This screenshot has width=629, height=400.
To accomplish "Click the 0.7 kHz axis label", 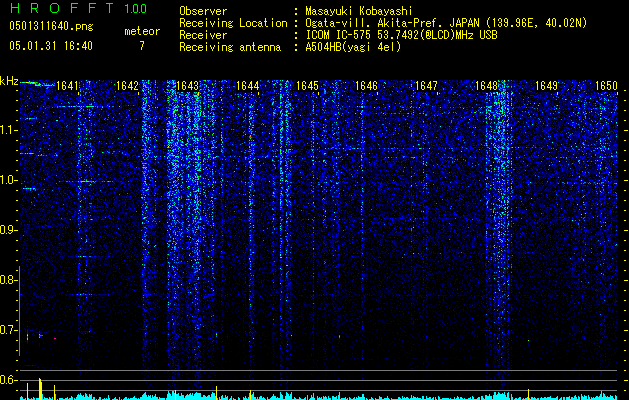I will [9, 330].
